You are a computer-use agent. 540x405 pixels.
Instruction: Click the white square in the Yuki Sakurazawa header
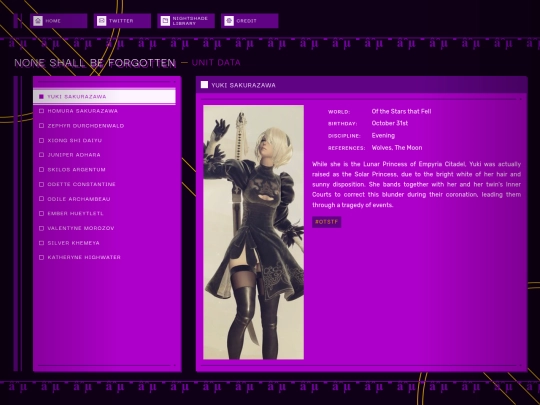tap(204, 85)
